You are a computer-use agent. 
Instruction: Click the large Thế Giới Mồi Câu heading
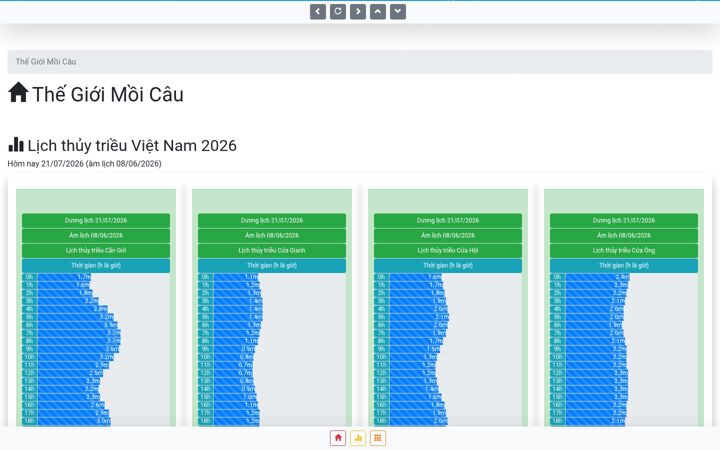click(x=108, y=94)
